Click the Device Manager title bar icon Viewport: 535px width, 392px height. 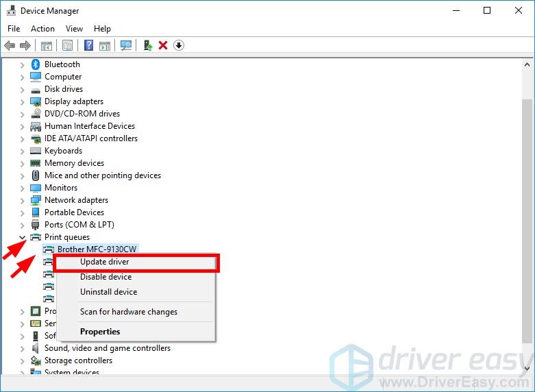(x=11, y=10)
